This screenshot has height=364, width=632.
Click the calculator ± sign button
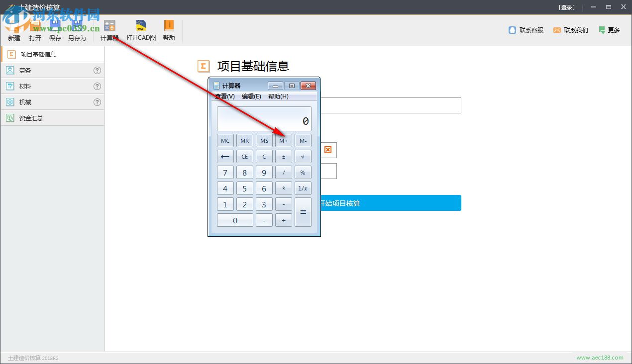[x=284, y=157]
